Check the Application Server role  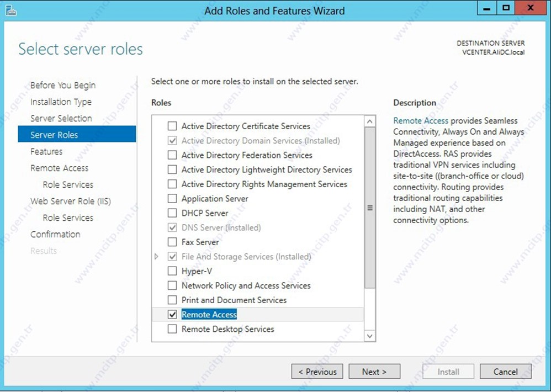(x=172, y=198)
